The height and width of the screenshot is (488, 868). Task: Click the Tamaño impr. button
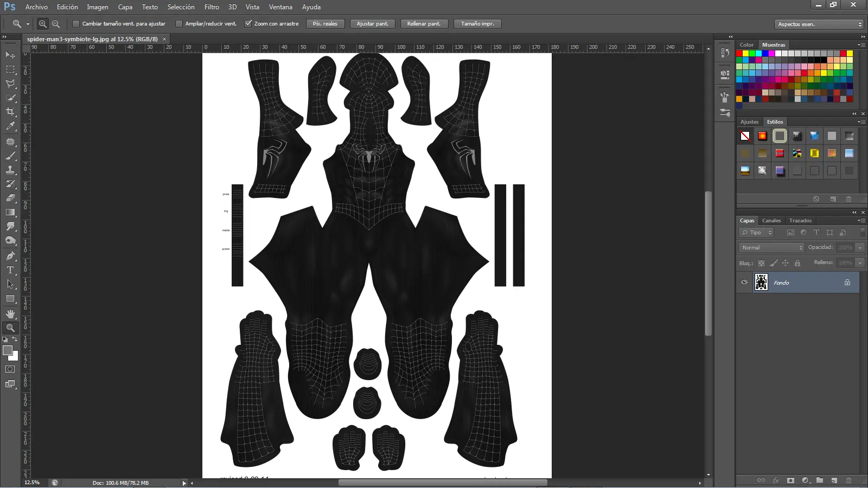[x=477, y=24]
